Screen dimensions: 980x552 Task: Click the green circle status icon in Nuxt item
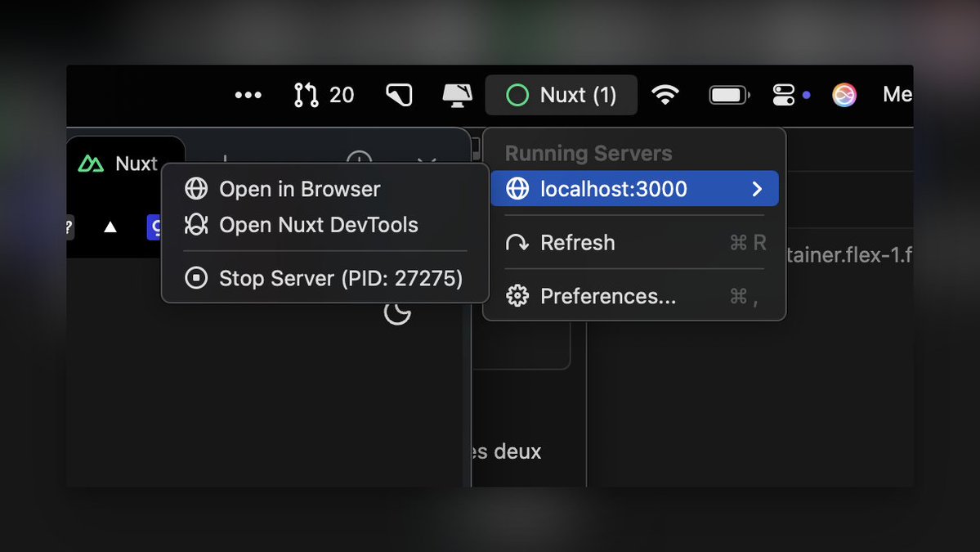pos(517,95)
